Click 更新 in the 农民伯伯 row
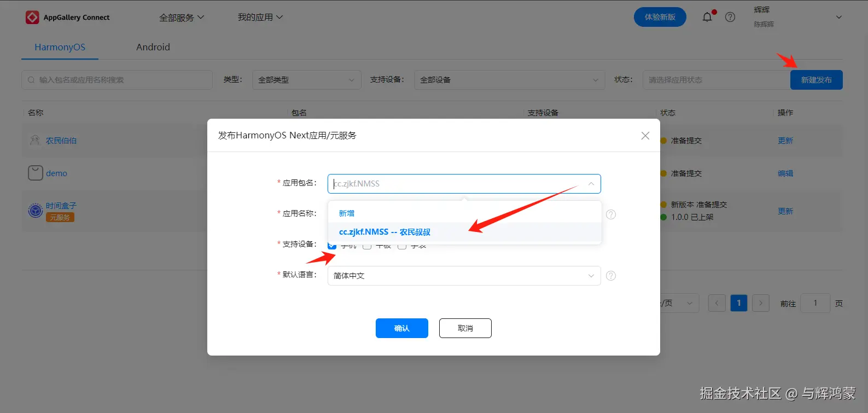 click(x=785, y=141)
